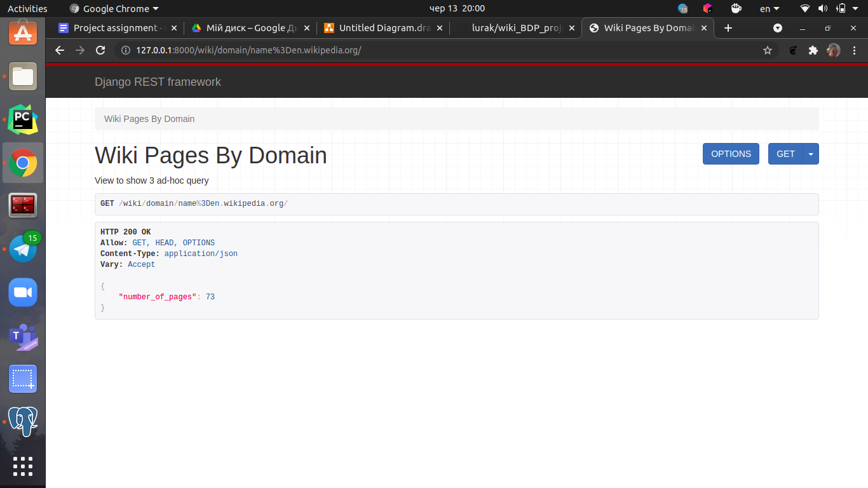
Task: Click the blue circular tray icon
Action: (682, 9)
